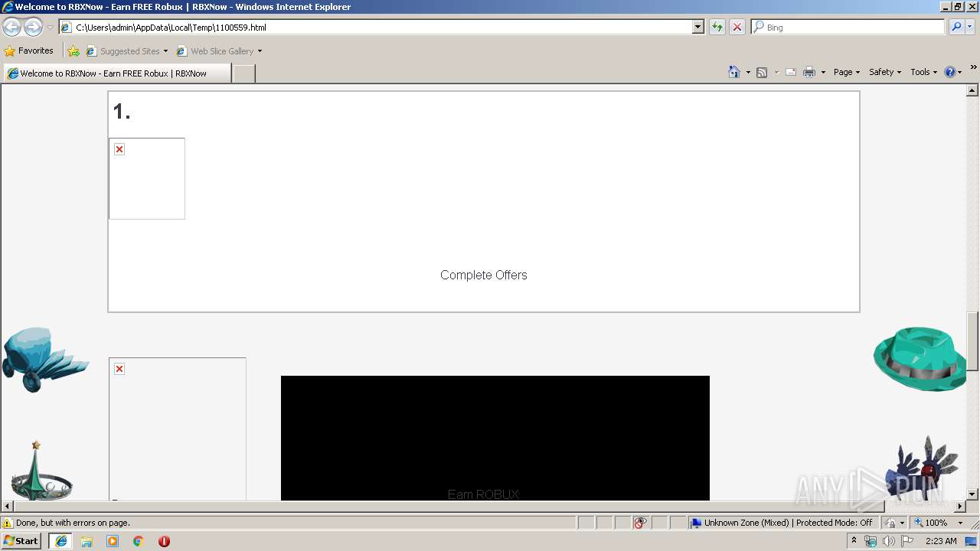Screen dimensions: 980x551
Task: Open Windows Explorer folder taskbar icon
Action: tap(87, 541)
